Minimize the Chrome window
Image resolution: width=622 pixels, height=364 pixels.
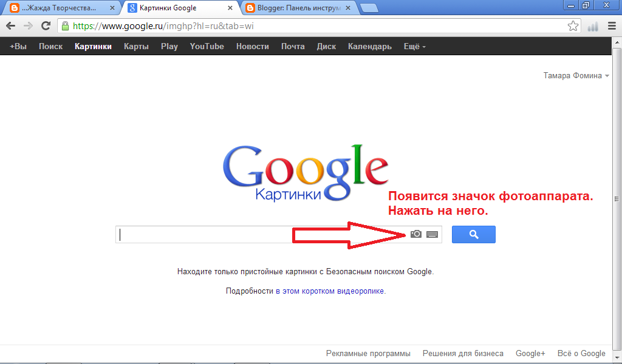pos(571,5)
